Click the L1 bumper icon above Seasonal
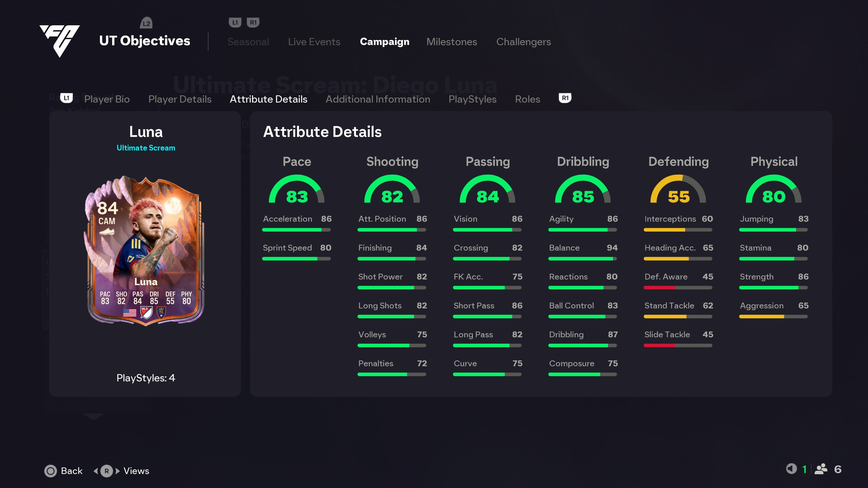 (235, 23)
